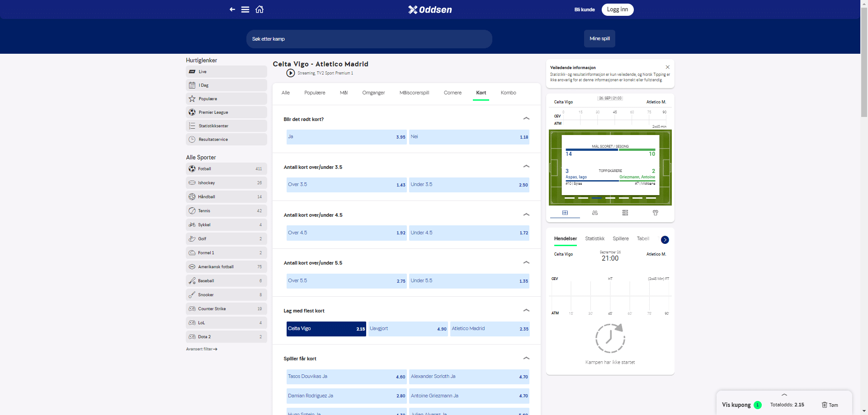Select Sykkel in sports list
The height and width of the screenshot is (415, 868).
(226, 225)
